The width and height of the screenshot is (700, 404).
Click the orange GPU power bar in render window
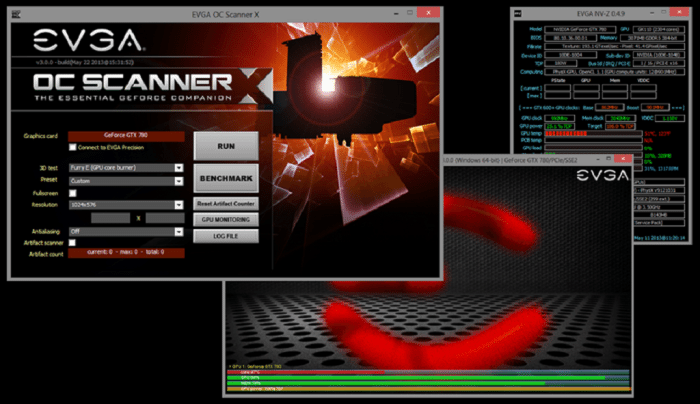click(x=429, y=389)
